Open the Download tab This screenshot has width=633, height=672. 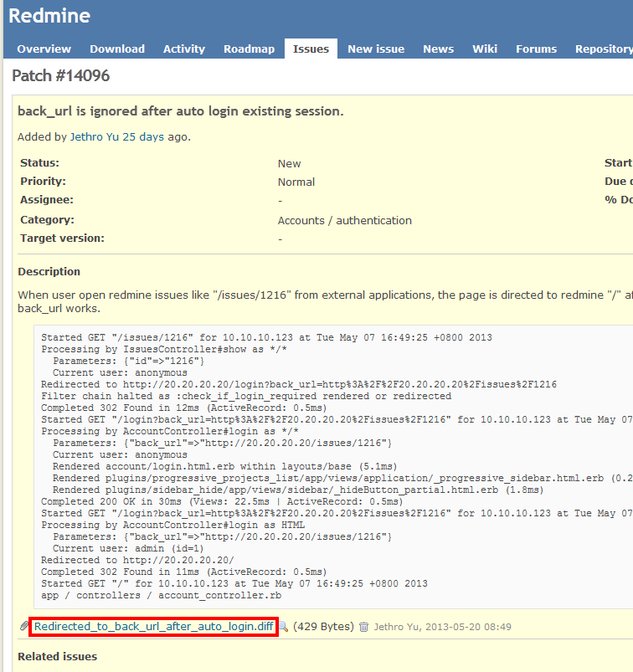point(117,49)
